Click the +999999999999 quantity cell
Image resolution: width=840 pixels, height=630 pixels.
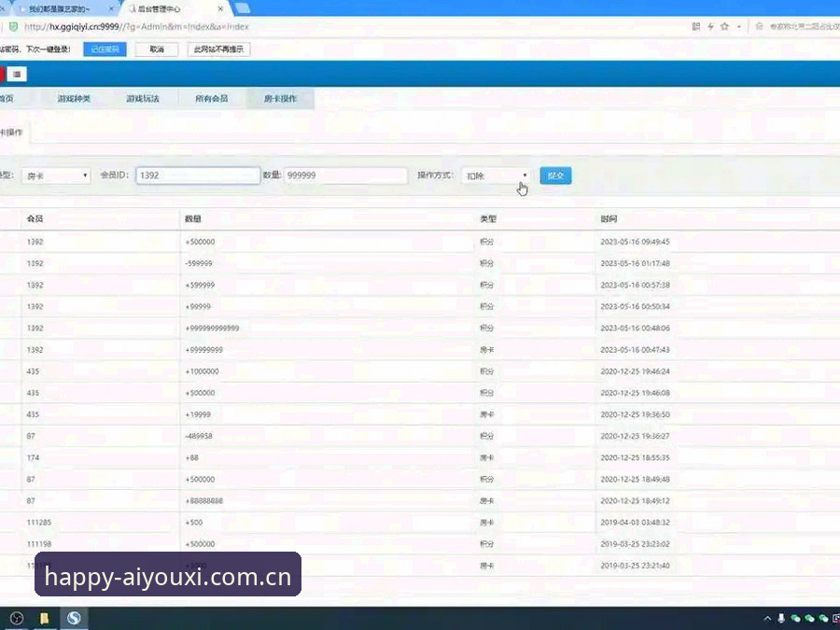(212, 328)
